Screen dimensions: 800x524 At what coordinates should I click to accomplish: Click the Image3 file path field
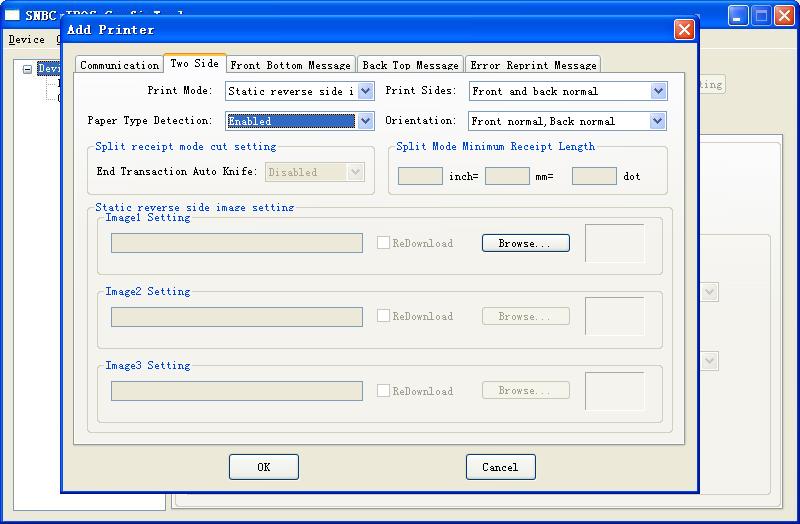237,391
